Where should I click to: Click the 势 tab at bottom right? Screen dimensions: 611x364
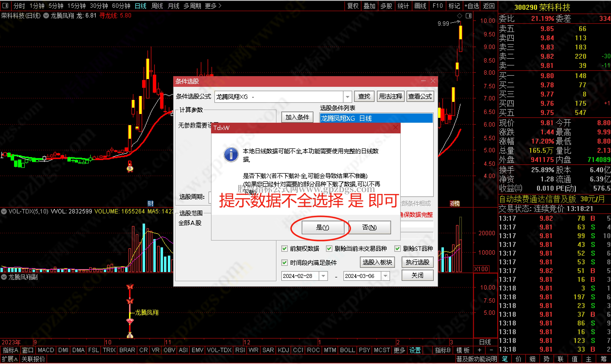(546, 359)
